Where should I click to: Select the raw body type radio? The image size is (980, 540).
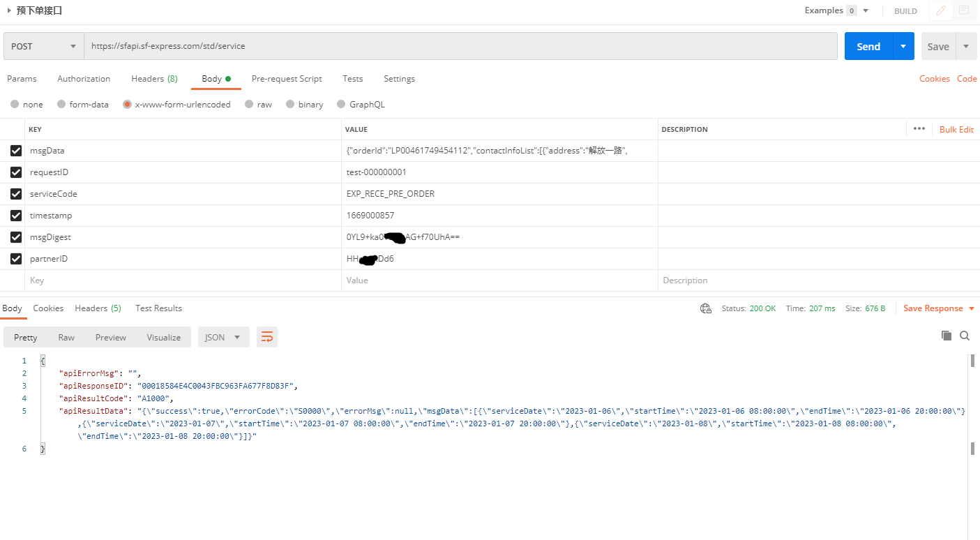click(248, 105)
